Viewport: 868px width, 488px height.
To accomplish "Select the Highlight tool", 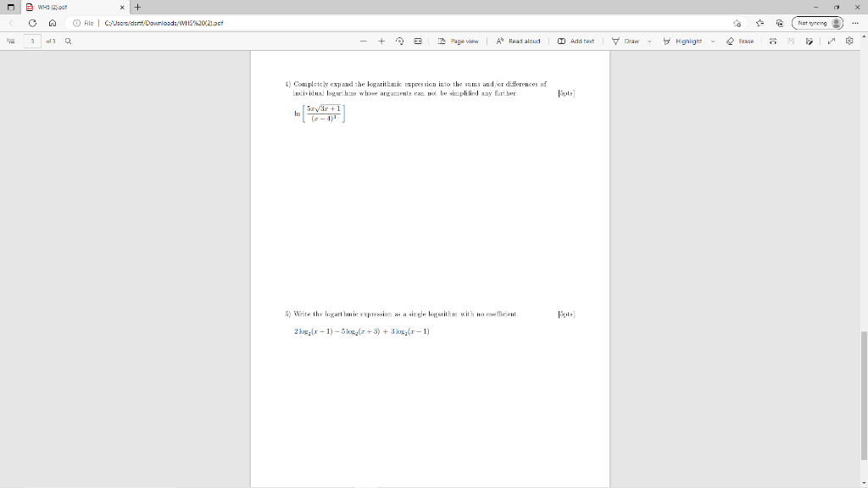I will point(682,41).
